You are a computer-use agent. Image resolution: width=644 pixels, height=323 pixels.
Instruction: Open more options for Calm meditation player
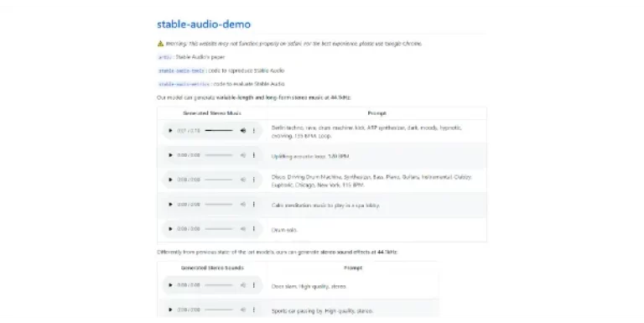[x=254, y=204]
